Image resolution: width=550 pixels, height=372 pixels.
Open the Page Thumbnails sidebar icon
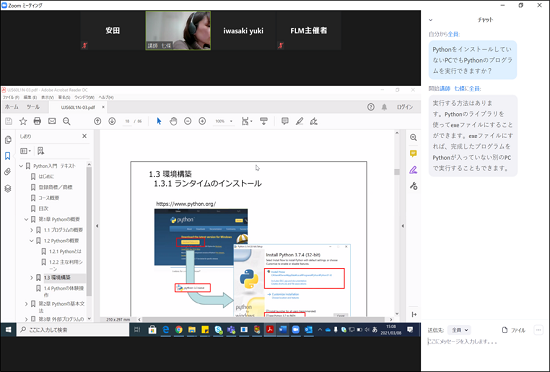coord(8,140)
